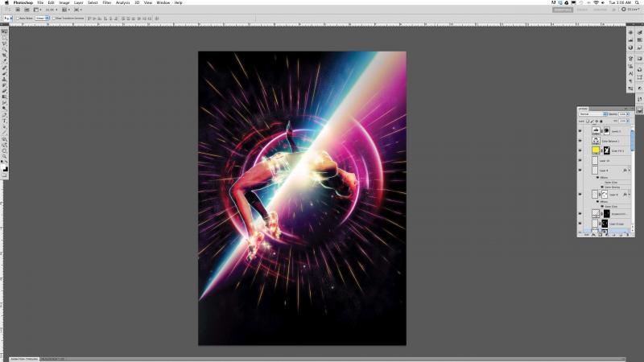The image size is (644, 362).
Task: Select the Rectangular Marquee tool
Action: [4, 38]
